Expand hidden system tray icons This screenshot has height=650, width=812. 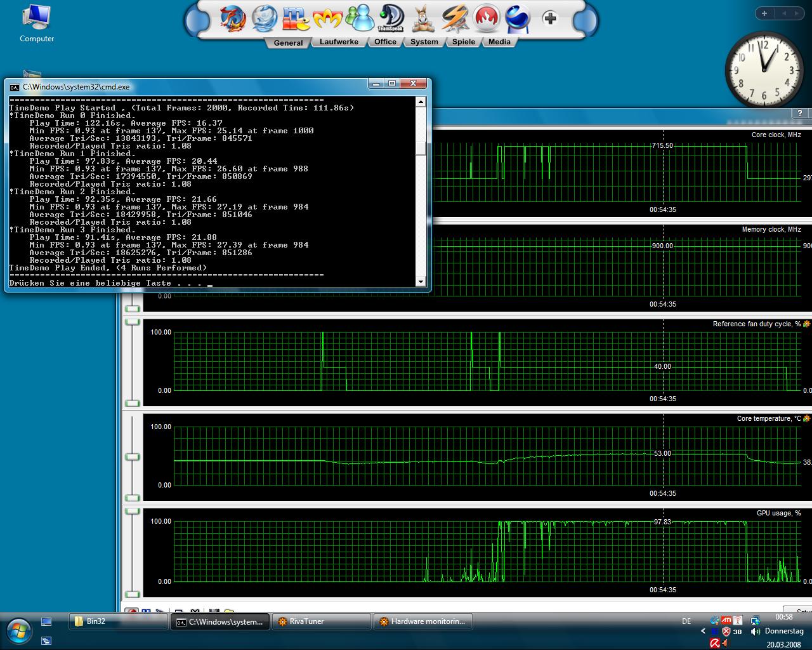[703, 632]
